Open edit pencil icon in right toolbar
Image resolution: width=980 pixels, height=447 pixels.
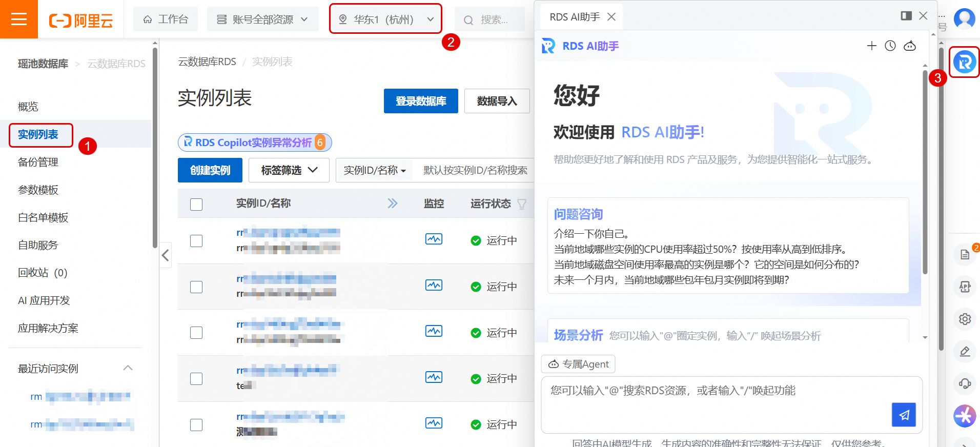[965, 352]
